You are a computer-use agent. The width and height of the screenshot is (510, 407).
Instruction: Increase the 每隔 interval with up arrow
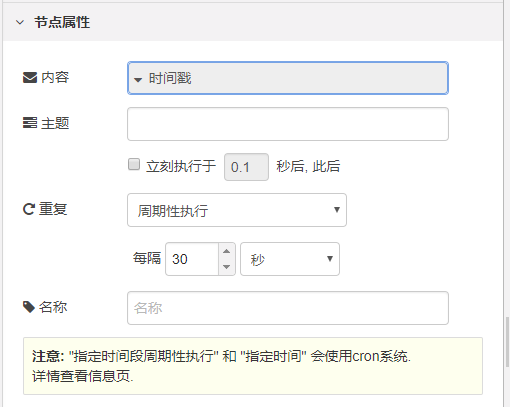[227, 251]
